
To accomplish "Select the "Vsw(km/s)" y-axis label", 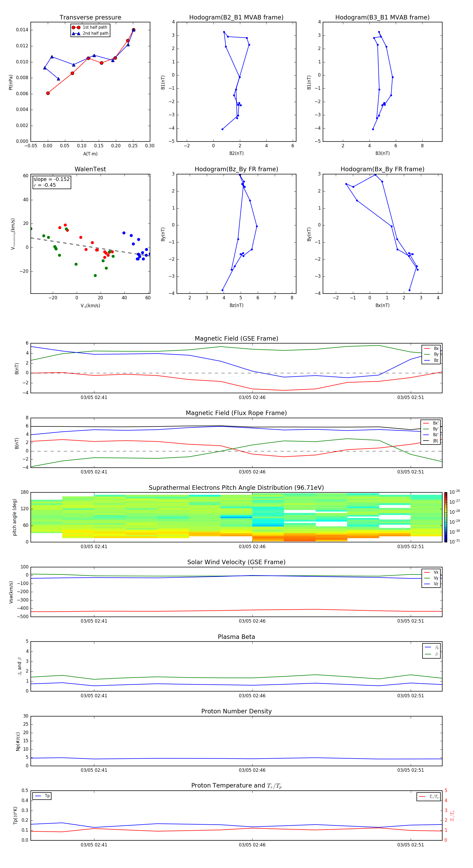I will tap(11, 592).
